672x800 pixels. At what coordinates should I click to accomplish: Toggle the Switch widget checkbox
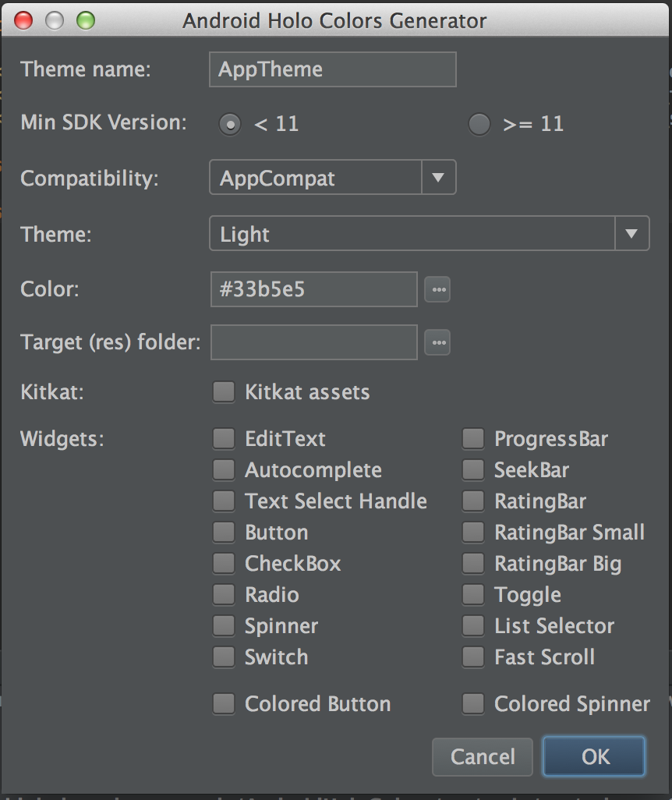[224, 657]
